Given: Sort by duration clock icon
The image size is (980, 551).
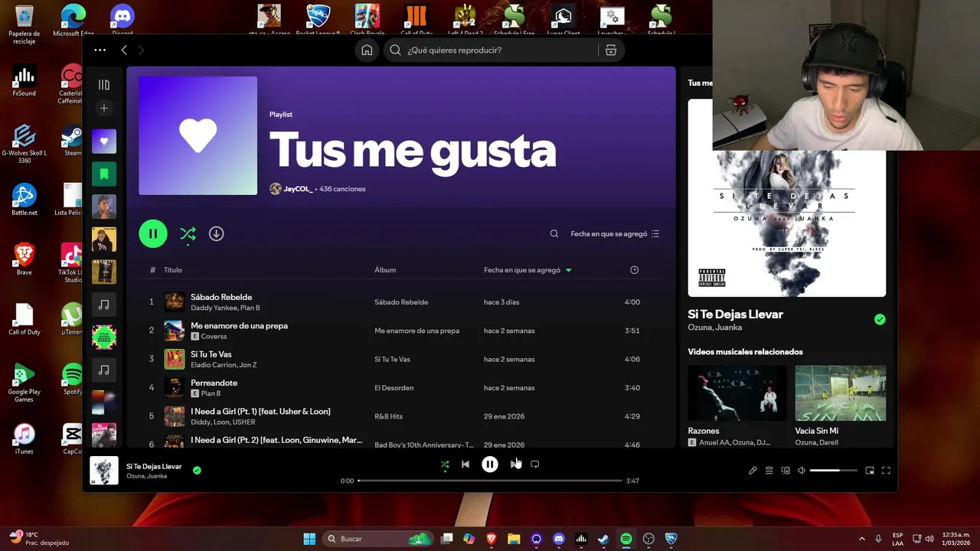Looking at the screenshot, I should (634, 270).
